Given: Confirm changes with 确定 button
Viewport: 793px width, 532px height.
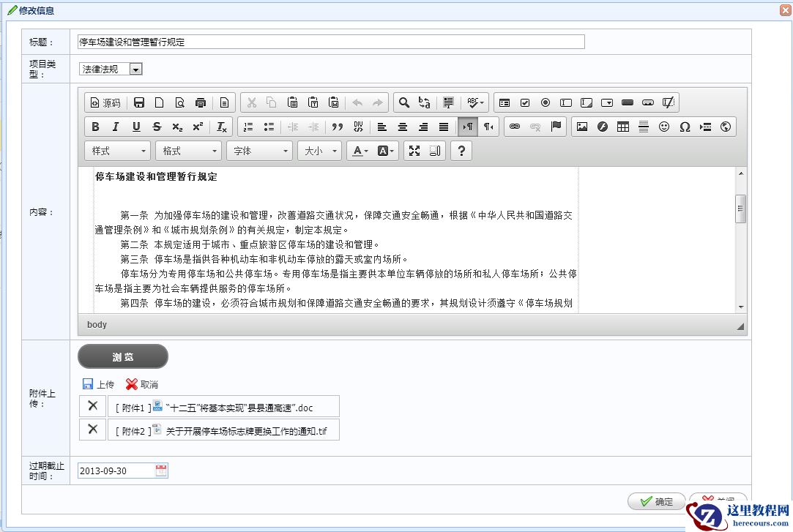Looking at the screenshot, I should 657,501.
